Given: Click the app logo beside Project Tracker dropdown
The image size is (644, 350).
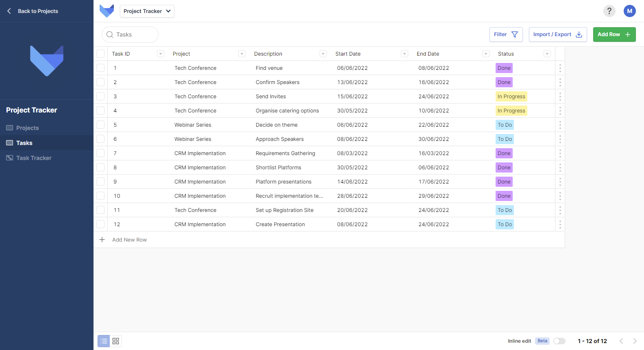Looking at the screenshot, I should click(x=107, y=11).
